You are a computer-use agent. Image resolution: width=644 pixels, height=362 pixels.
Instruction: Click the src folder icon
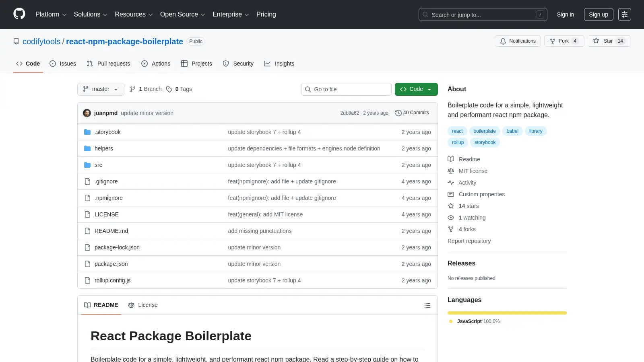click(x=87, y=165)
